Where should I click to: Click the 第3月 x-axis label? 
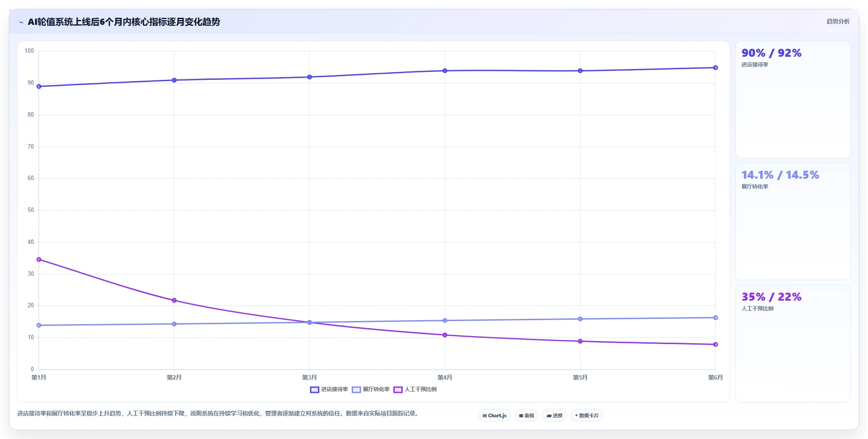click(310, 378)
